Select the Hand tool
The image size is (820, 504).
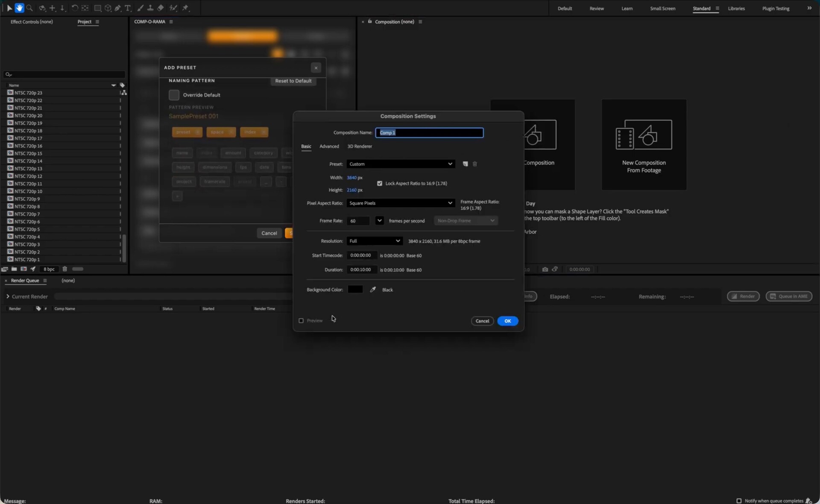19,8
